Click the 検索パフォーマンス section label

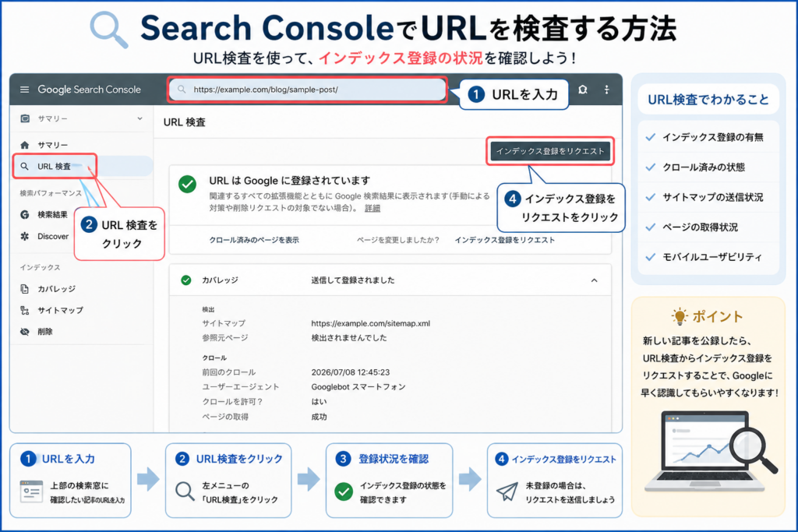coord(51,193)
